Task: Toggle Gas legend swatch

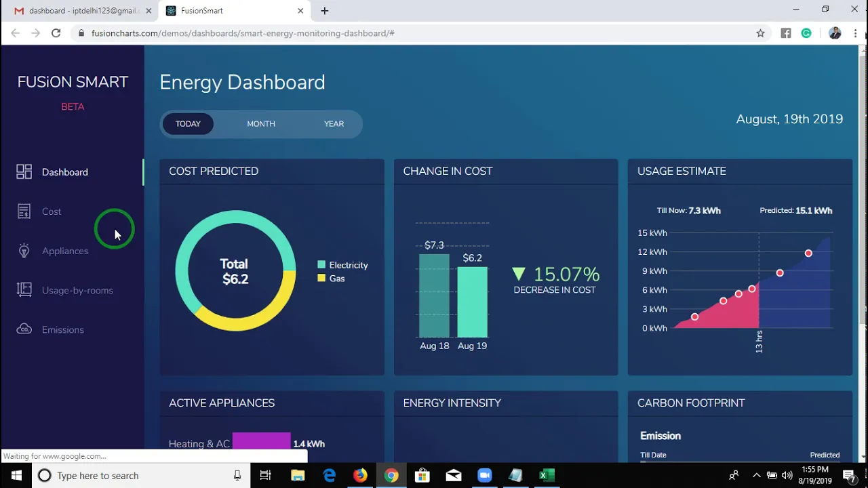Action: 321,279
